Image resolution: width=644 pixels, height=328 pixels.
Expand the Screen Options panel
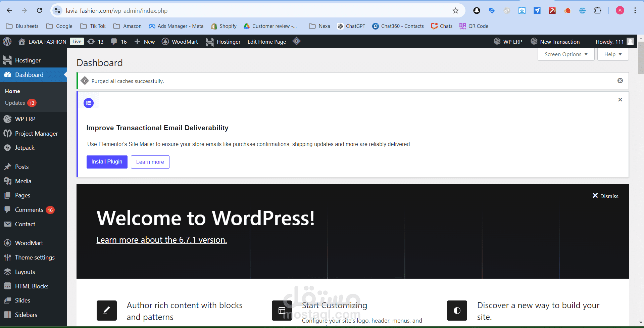(x=566, y=54)
